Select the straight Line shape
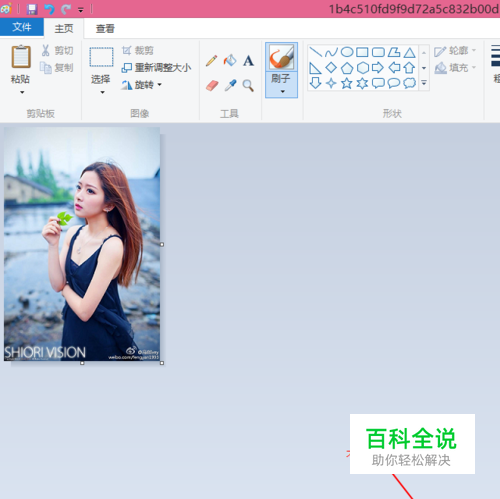This screenshot has height=499, width=500. [x=315, y=52]
